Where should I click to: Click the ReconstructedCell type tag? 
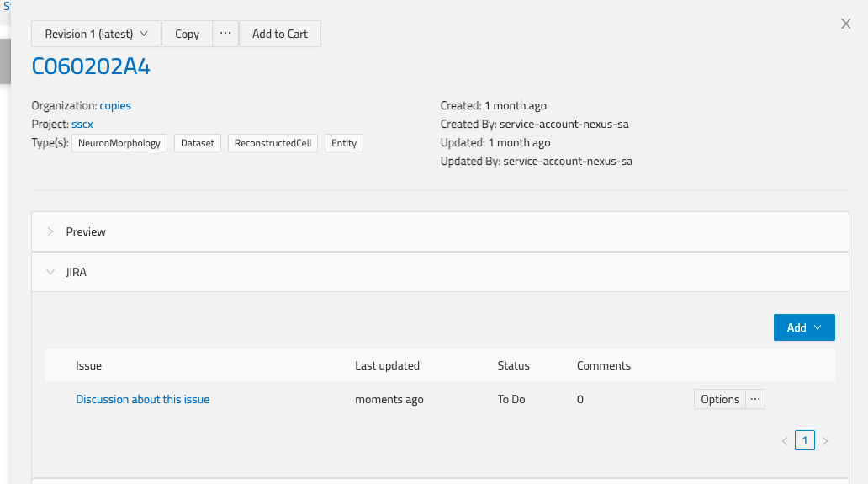pyautogui.click(x=273, y=143)
